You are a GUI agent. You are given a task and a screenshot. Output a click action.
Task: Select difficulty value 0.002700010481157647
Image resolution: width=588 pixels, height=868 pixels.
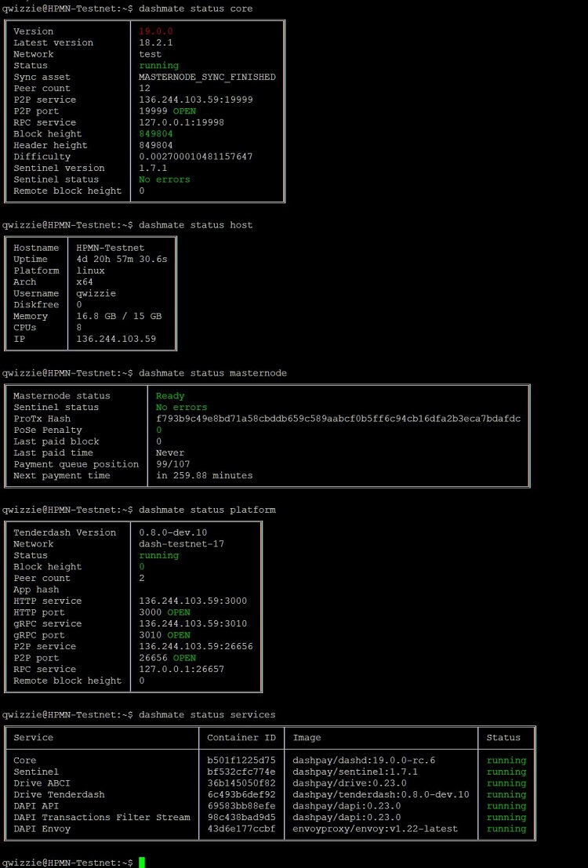[x=195, y=157]
